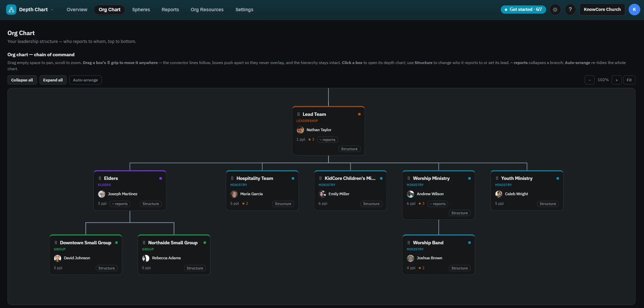Grab the KidCore Children's Ministry drag grip
The width and height of the screenshot is (644, 308).
tap(321, 178)
